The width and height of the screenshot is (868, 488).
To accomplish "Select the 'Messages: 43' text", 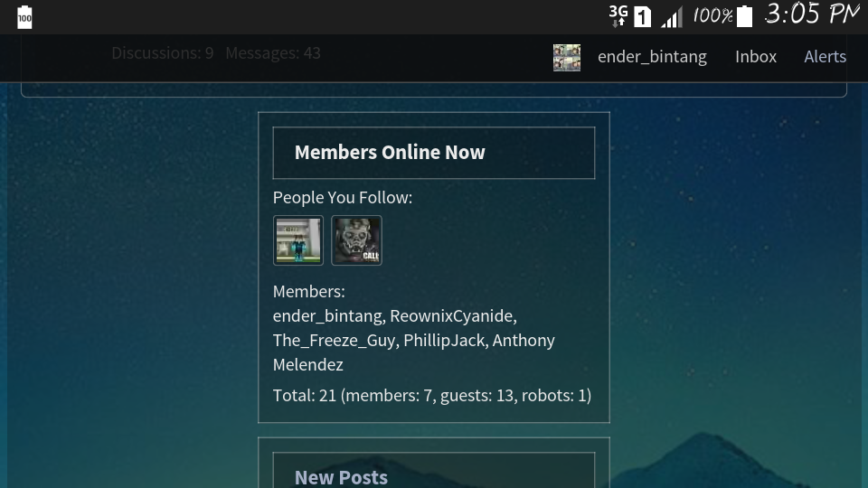I will coord(273,53).
